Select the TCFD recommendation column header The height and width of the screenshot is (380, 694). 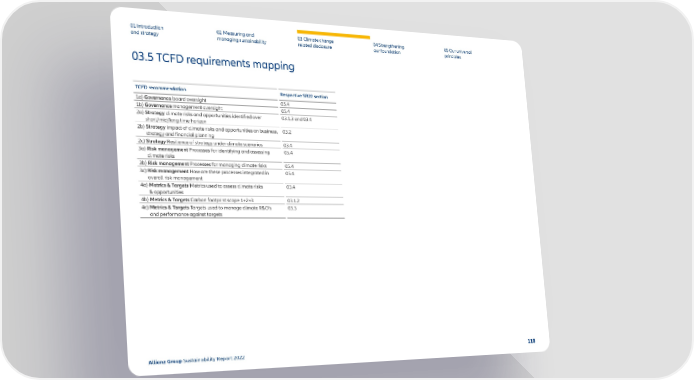tap(161, 88)
